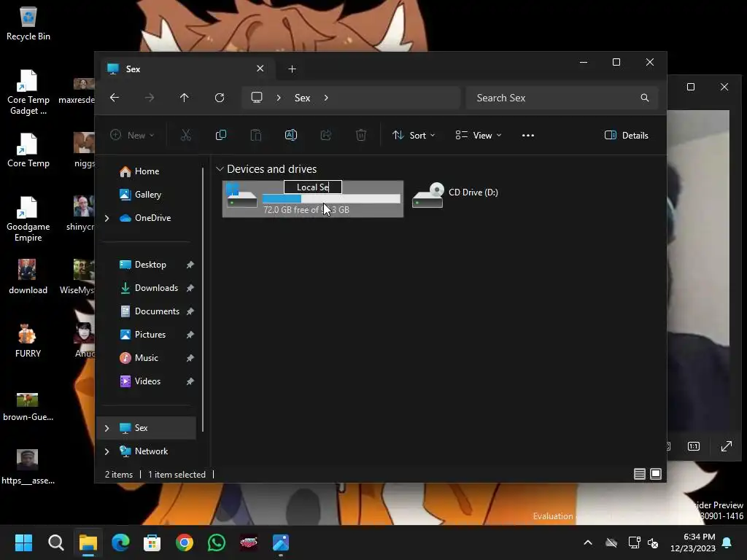Image resolution: width=747 pixels, height=560 pixels.
Task: Switch to details list view icon in status bar
Action: point(639,474)
